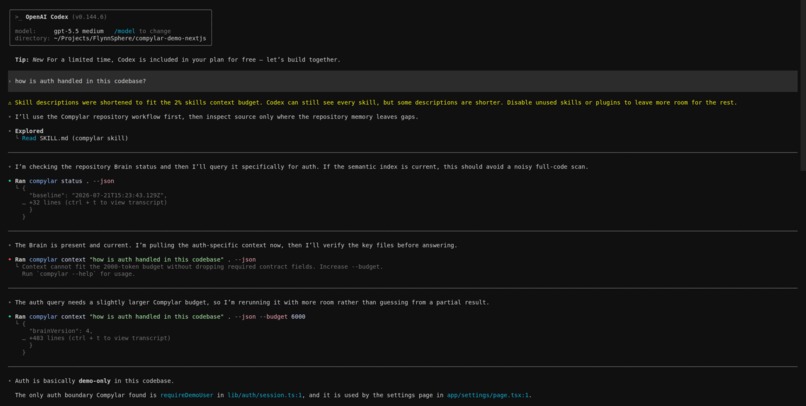Click the bold 'demo-only' text in the answer

point(95,381)
